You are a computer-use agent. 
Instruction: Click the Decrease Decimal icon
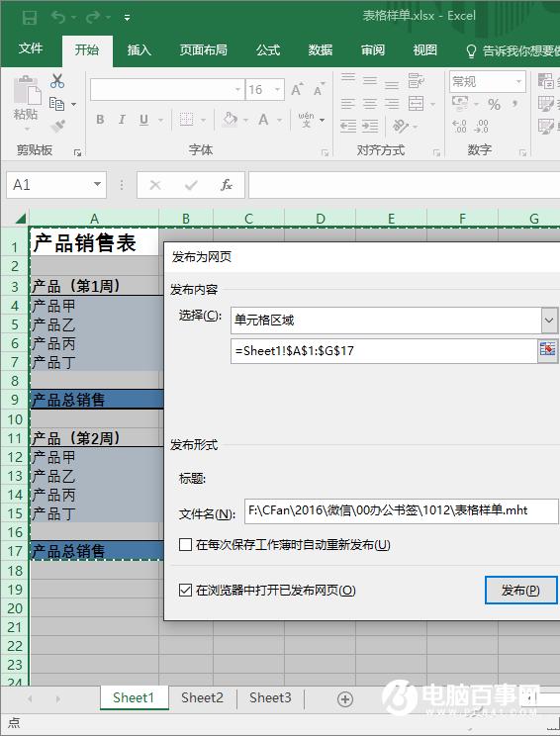(x=482, y=126)
